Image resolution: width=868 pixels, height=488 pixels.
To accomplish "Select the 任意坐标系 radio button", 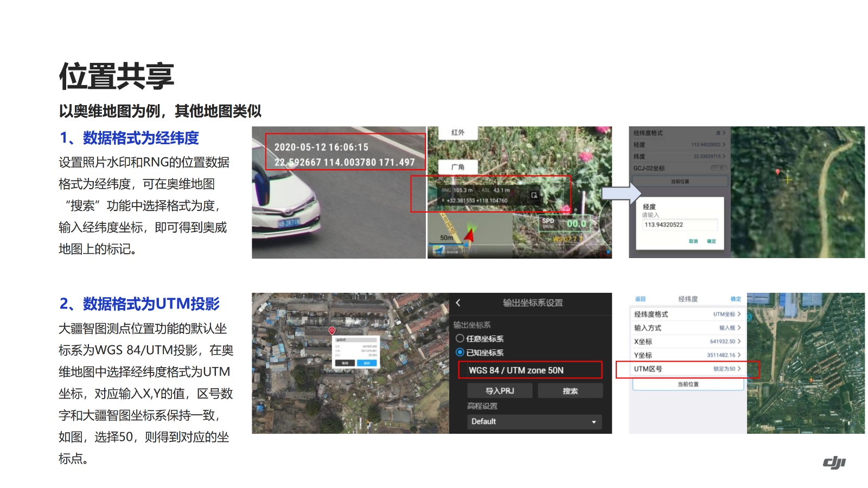I will (x=460, y=338).
